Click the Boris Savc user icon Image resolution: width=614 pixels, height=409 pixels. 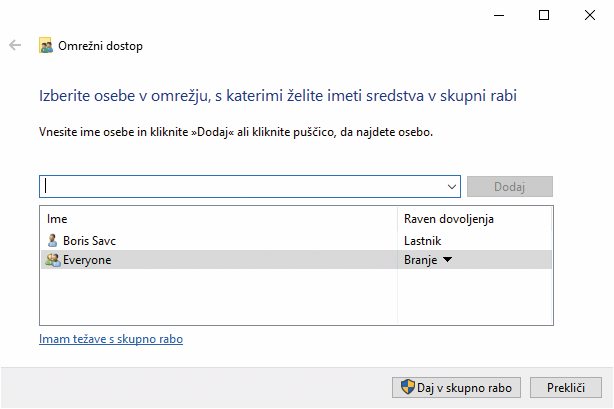[x=52, y=240]
